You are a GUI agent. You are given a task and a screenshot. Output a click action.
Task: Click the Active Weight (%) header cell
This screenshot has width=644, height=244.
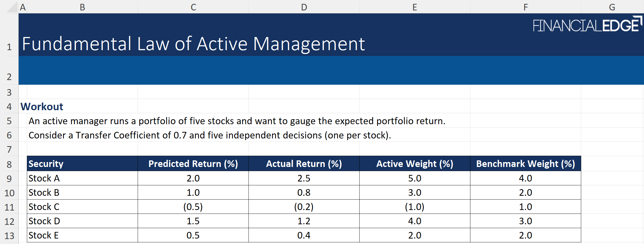[415, 164]
